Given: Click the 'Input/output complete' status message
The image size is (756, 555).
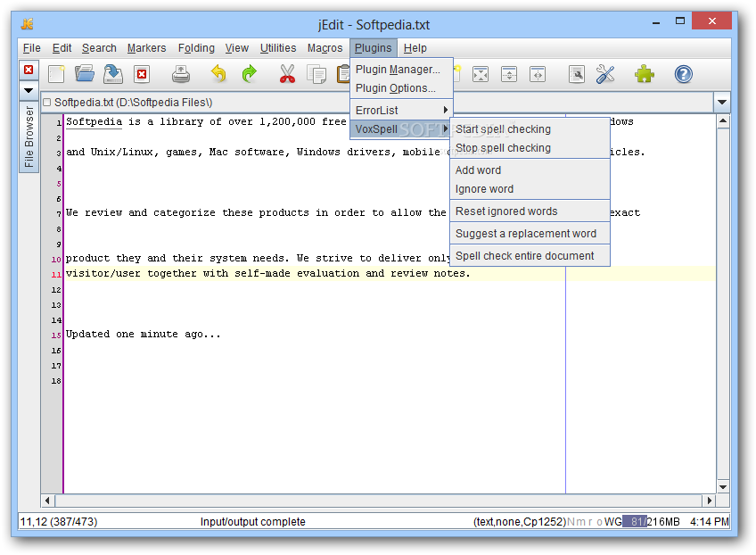Looking at the screenshot, I should (x=252, y=522).
